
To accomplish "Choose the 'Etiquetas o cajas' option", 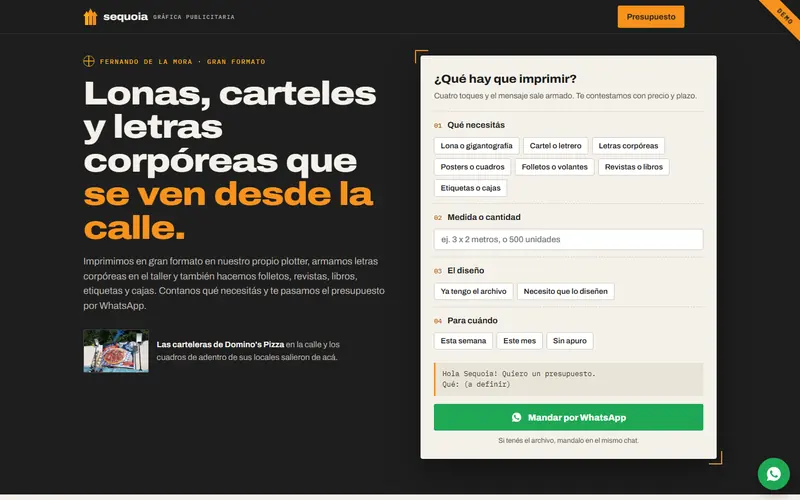I will click(470, 188).
